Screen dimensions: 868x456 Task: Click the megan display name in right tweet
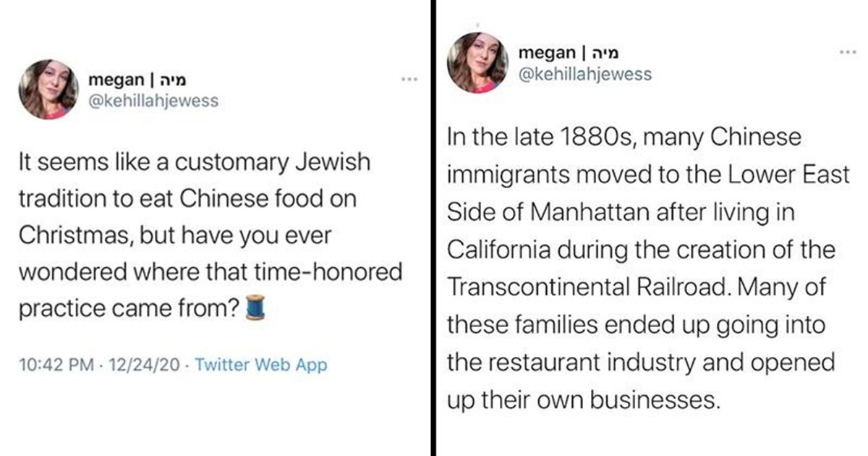547,53
